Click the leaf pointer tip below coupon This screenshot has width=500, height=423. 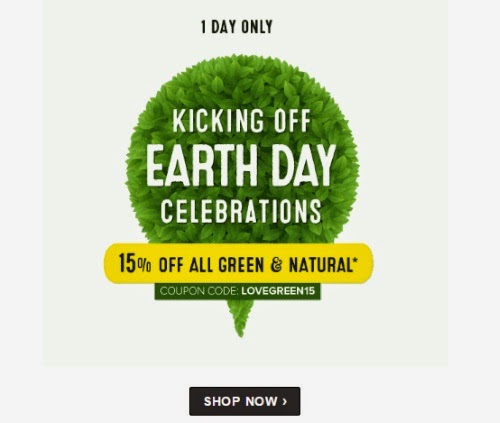[240, 319]
